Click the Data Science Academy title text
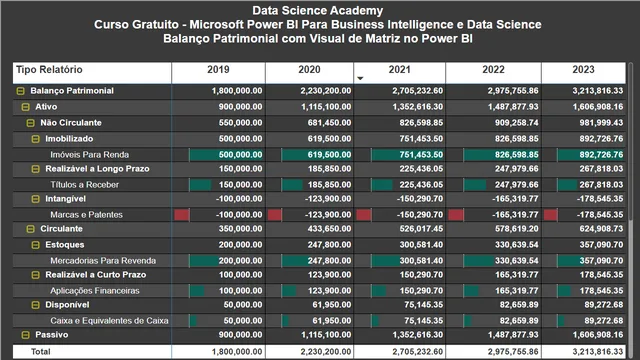 [x=318, y=11]
